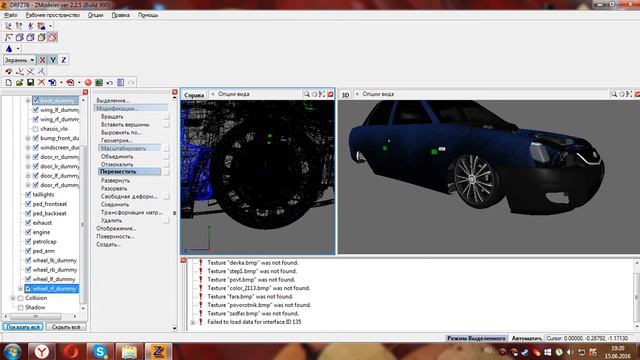This screenshot has height=360, width=640.
Task: Click the Режим Выделенного status bar entry
Action: 476,338
